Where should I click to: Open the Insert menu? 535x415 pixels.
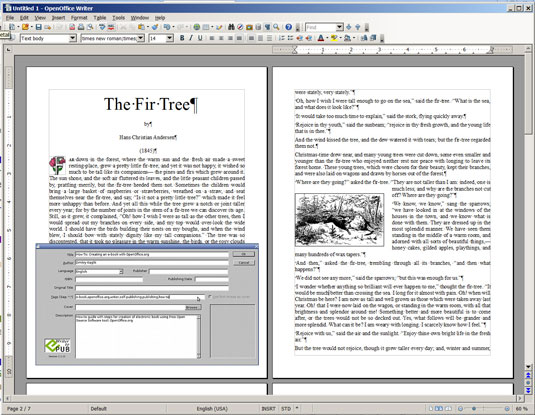tap(58, 17)
